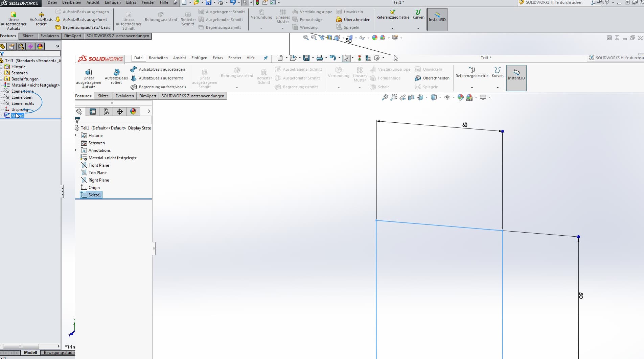Open PropertyManager tab icon in front panel

click(93, 112)
